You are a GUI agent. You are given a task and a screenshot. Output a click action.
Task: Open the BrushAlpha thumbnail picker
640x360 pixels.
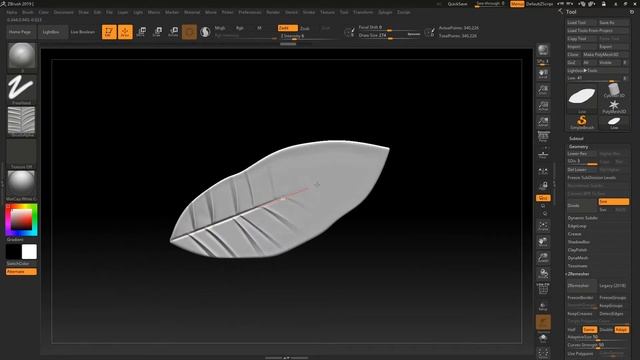pyautogui.click(x=22, y=121)
